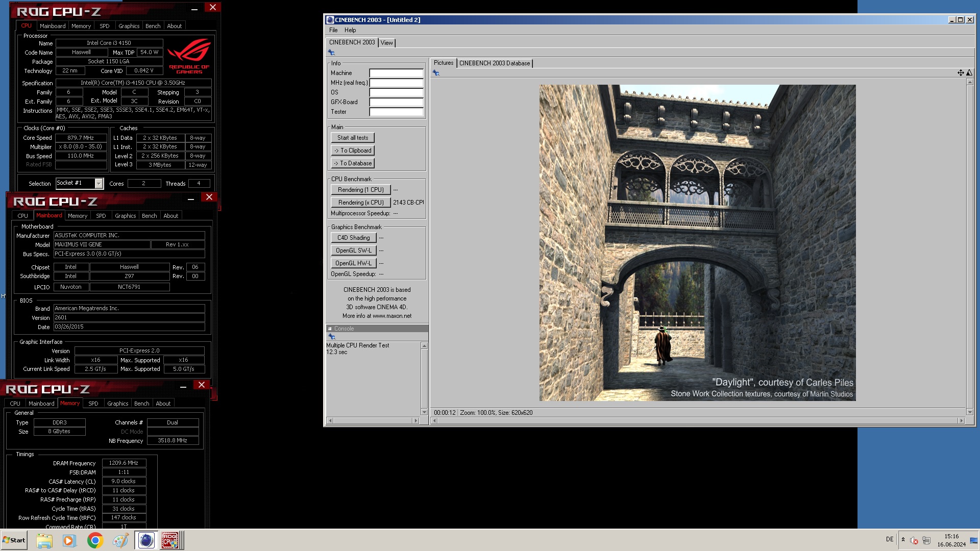Screen dimensions: 980x551
Task: Click the CINEBENCH window title bar icon
Action: tap(330, 20)
